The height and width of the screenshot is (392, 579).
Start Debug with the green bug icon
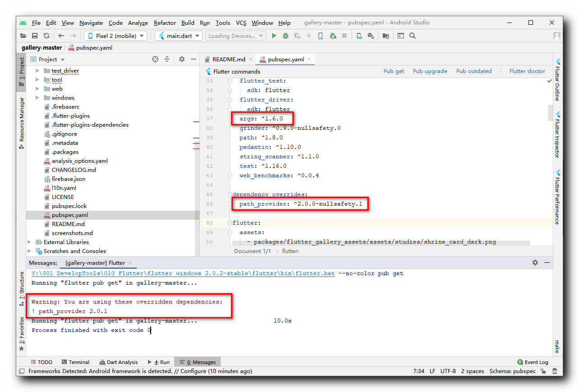pos(286,36)
